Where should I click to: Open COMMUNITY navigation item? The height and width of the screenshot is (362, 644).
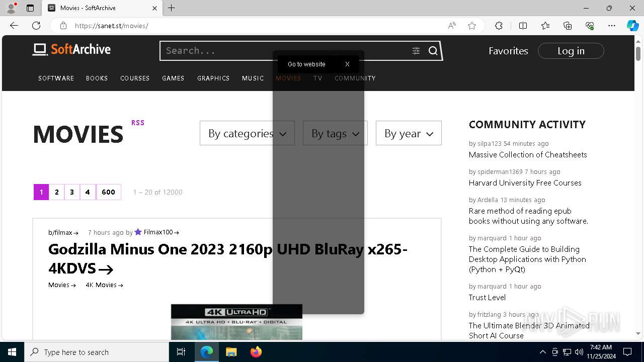pos(355,78)
